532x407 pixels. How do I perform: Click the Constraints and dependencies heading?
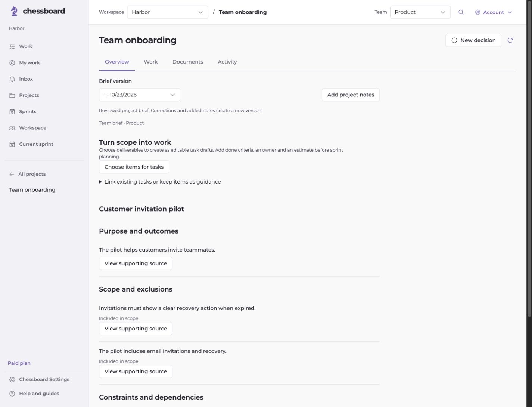pyautogui.click(x=151, y=397)
